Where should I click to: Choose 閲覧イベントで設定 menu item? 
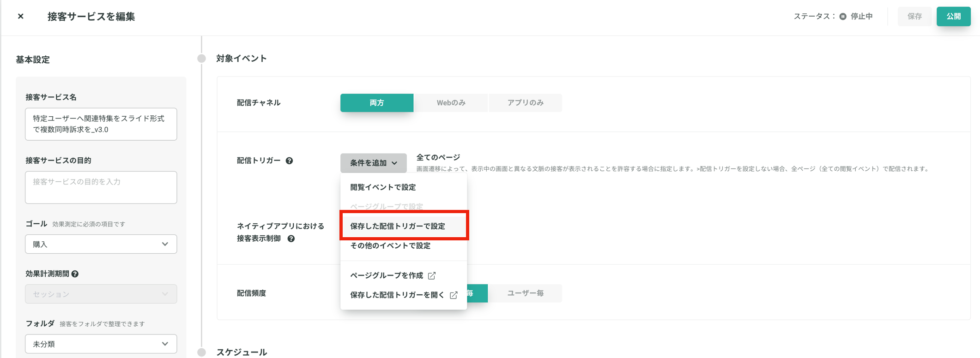point(403,187)
